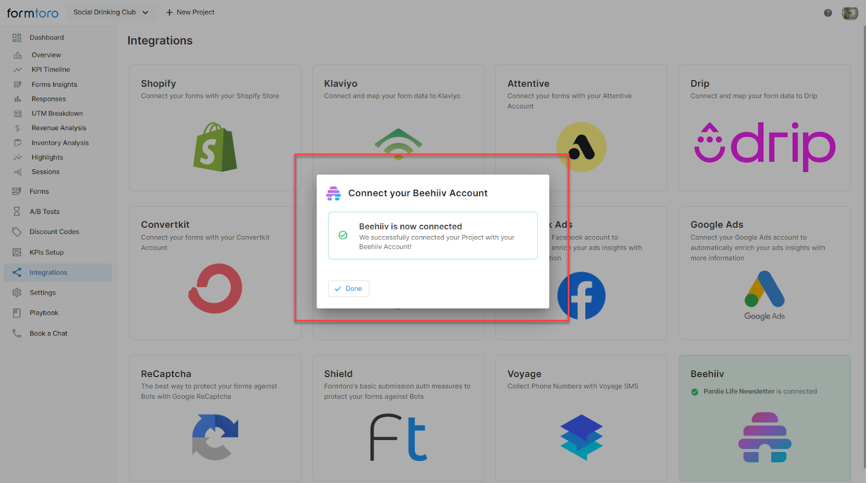Open the user profile avatar
Viewport: 868px width, 483px height.
850,13
